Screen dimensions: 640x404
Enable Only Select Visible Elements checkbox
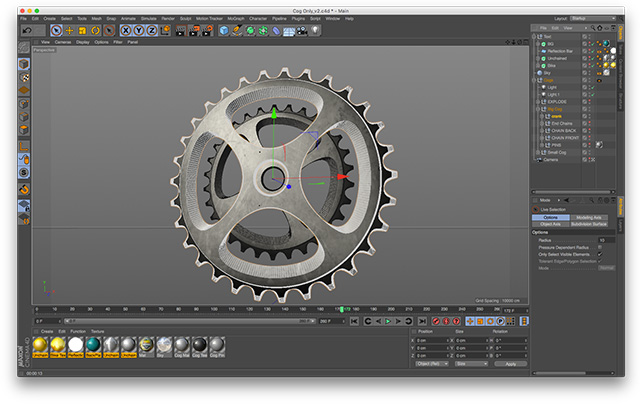(601, 254)
